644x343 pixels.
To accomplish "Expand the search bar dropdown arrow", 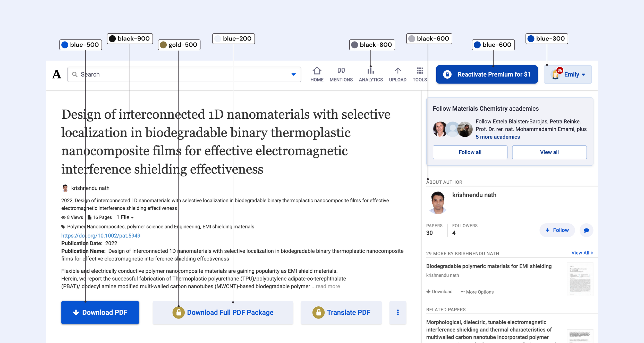I will click(x=293, y=75).
